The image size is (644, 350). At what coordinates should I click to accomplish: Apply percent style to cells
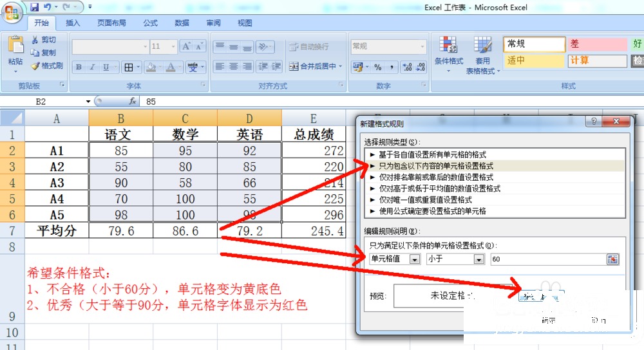378,67
